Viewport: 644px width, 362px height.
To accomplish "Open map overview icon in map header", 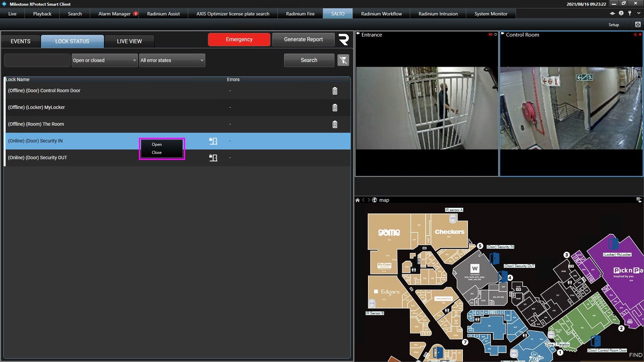I will (x=639, y=200).
